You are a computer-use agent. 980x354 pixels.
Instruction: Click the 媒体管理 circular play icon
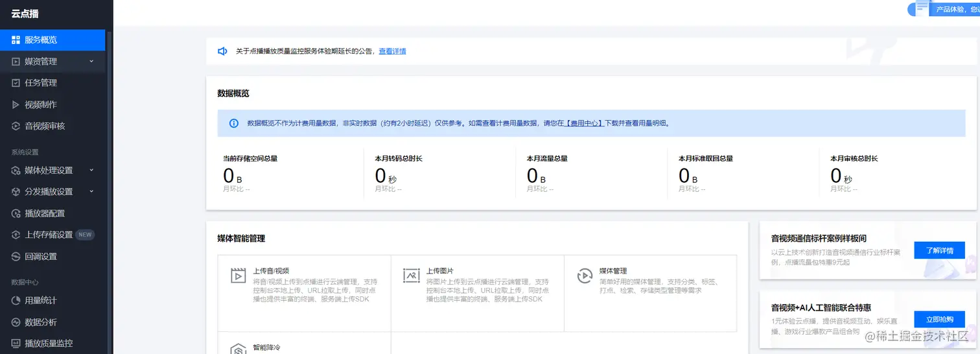[585, 276]
